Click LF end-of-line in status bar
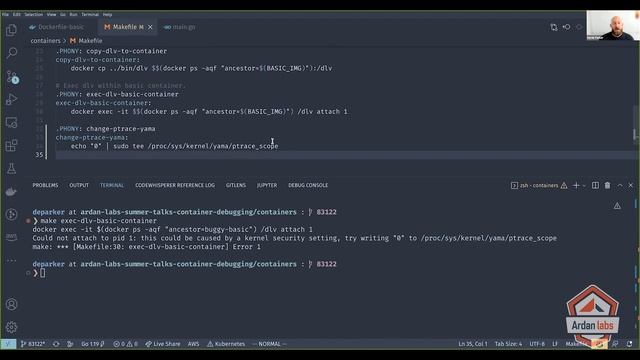This screenshot has width=640, height=360. coord(555,344)
